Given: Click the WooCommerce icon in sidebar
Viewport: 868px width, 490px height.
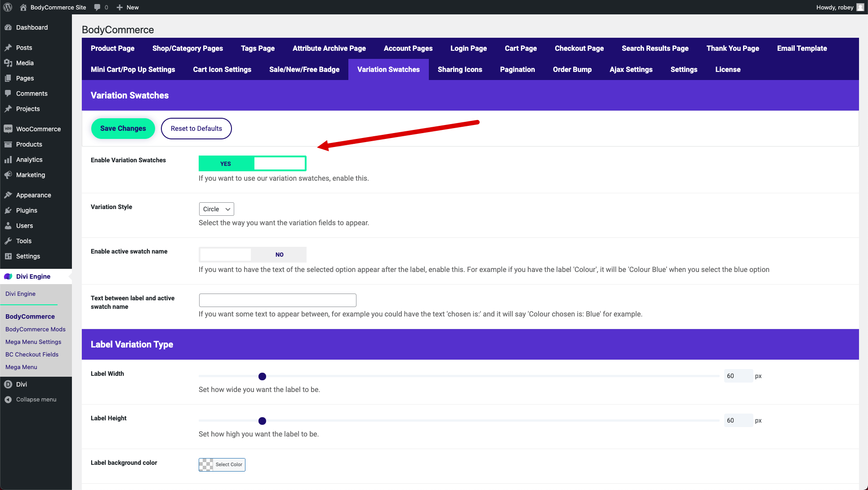Looking at the screenshot, I should [x=9, y=128].
